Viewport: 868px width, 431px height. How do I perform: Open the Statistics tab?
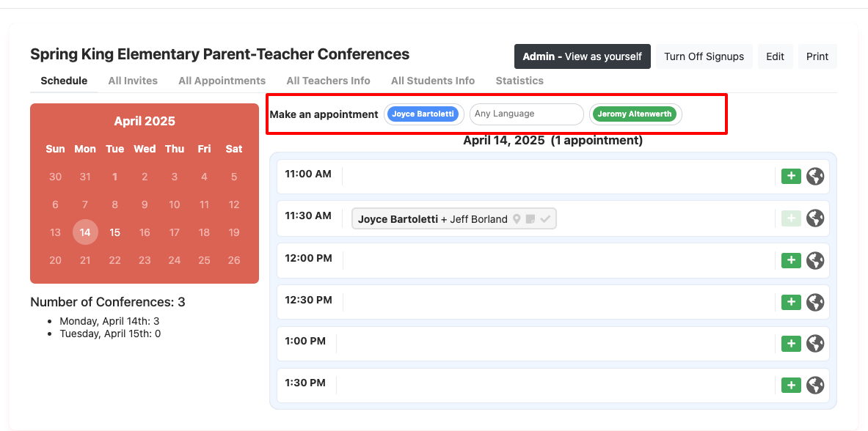click(x=519, y=81)
